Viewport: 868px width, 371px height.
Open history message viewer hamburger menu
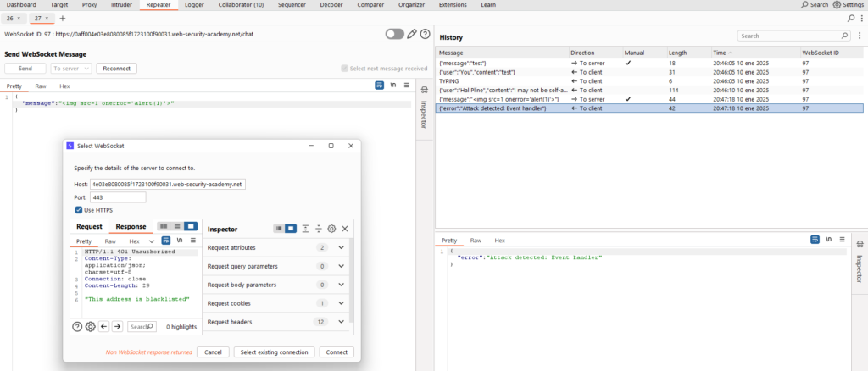tap(842, 240)
